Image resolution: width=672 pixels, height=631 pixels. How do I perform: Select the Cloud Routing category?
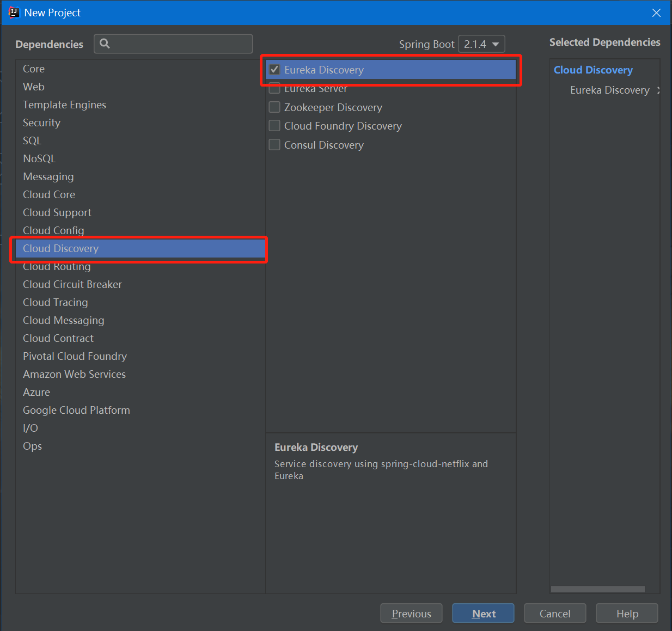pos(140,266)
